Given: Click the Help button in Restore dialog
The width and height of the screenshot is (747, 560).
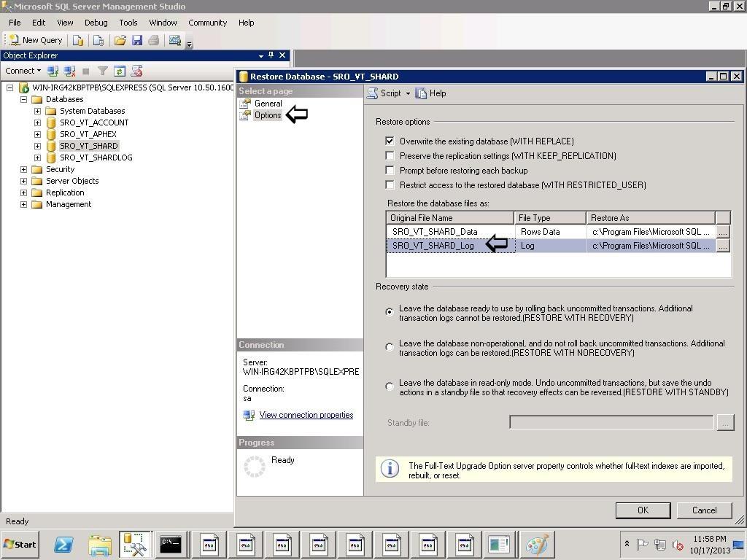Looking at the screenshot, I should click(430, 93).
